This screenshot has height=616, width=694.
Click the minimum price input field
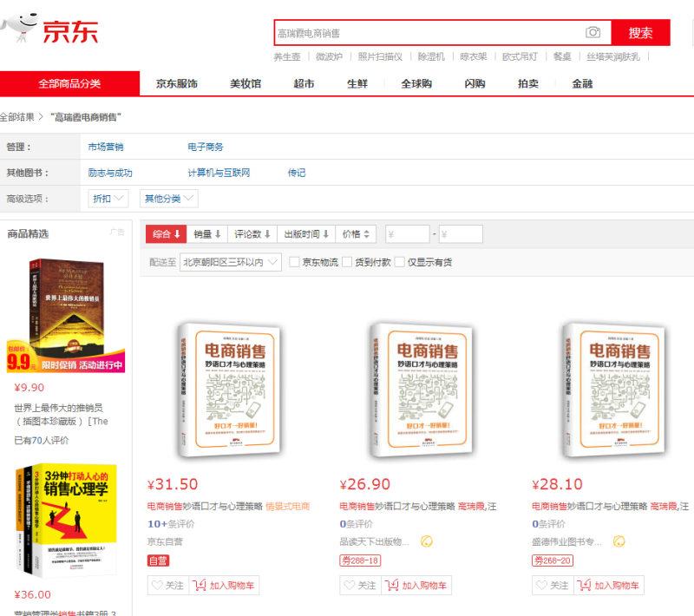pyautogui.click(x=408, y=234)
